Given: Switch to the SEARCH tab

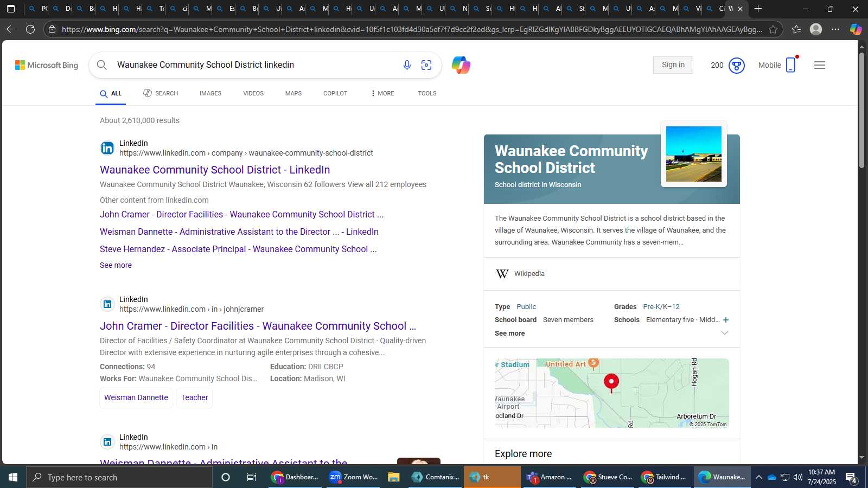Looking at the screenshot, I should click(161, 93).
